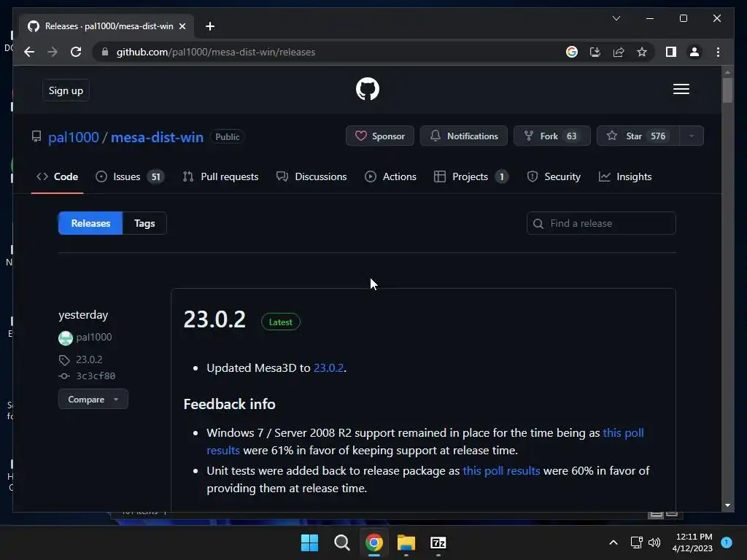Reload the releases page
747x560 pixels.
76,52
